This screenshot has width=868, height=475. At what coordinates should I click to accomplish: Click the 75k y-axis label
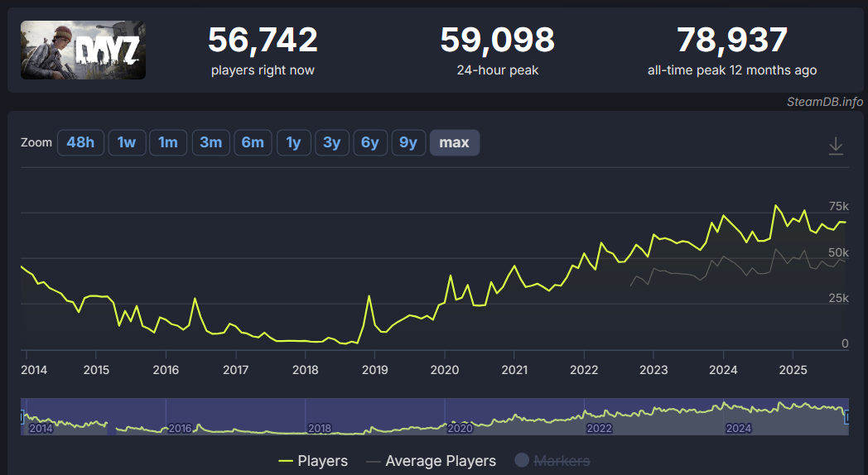839,206
